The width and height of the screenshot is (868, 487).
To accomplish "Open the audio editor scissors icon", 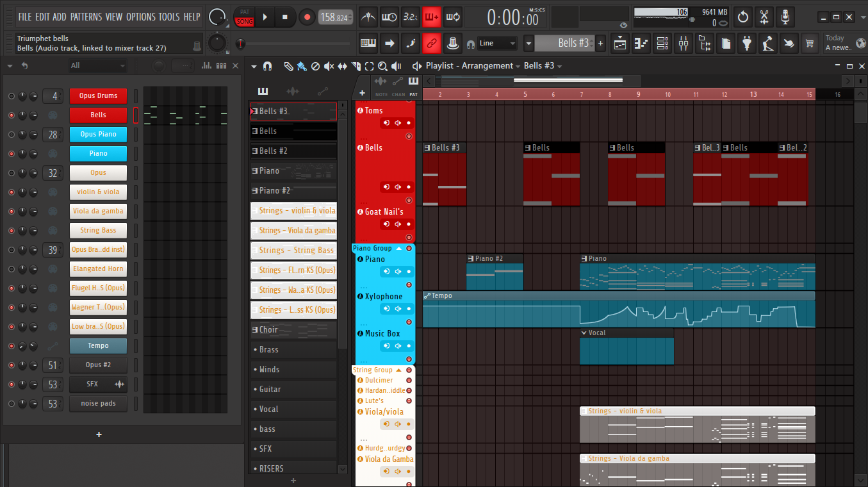I will coord(764,17).
